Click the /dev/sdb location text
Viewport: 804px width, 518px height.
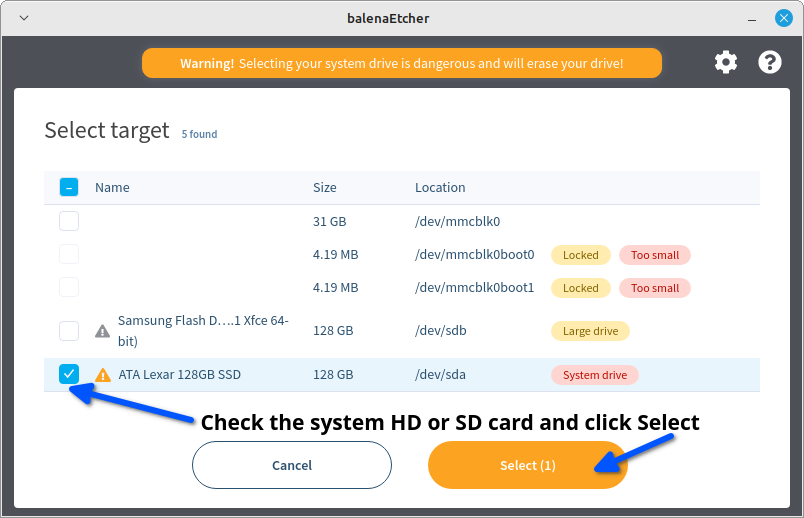[x=440, y=331]
